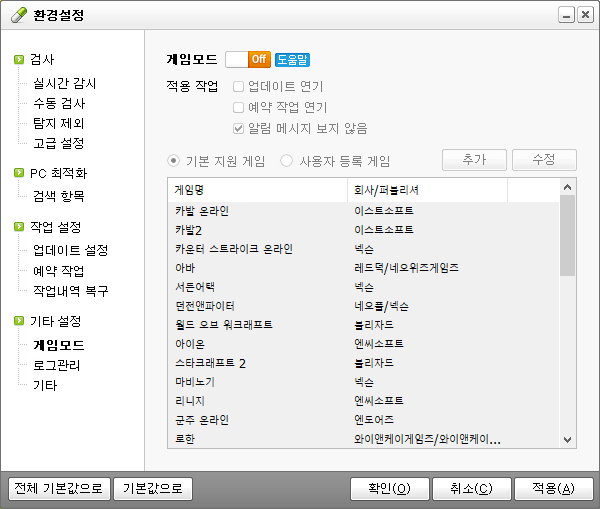Image resolution: width=600 pixels, height=509 pixels.
Task: Open 작업내역 복구 in sidebar
Action: coord(70,291)
